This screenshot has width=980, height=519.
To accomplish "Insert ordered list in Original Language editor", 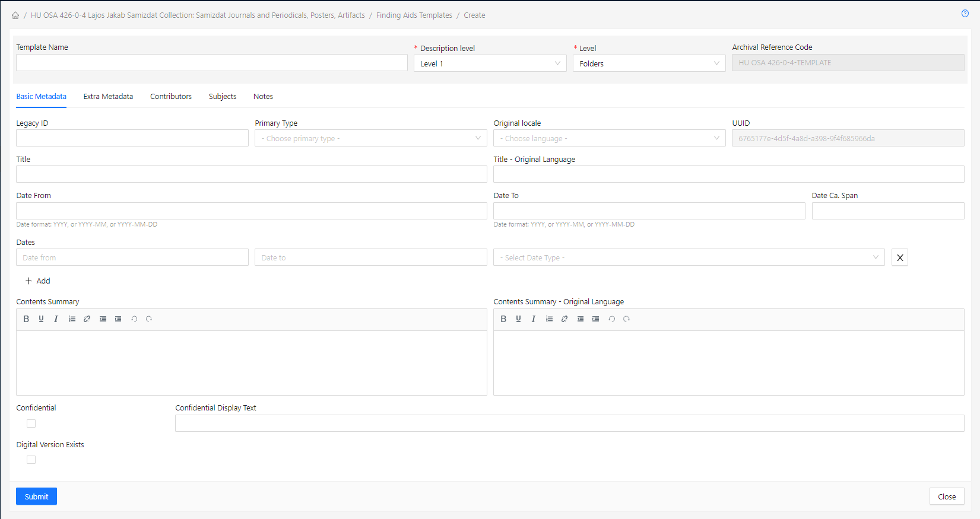I will [x=549, y=319].
